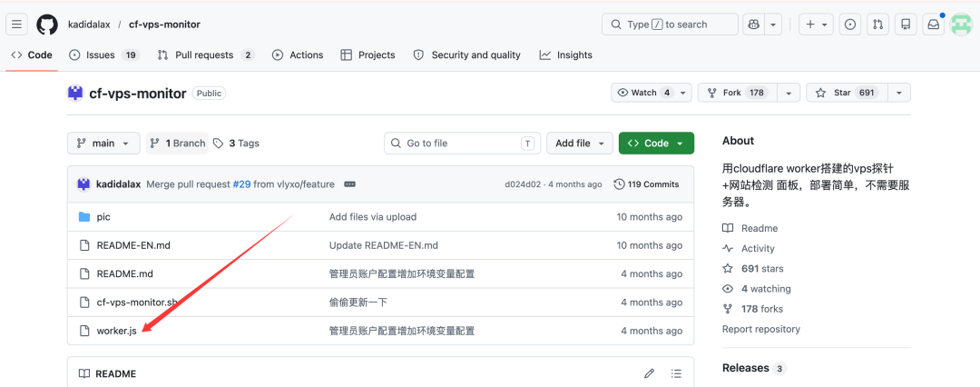Open README.md file

tap(125, 273)
